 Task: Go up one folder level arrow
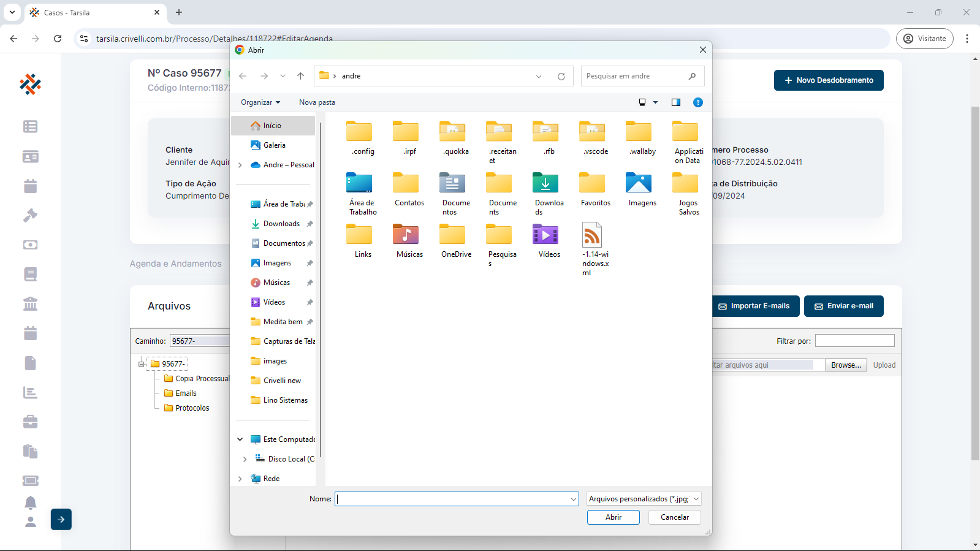click(x=300, y=76)
